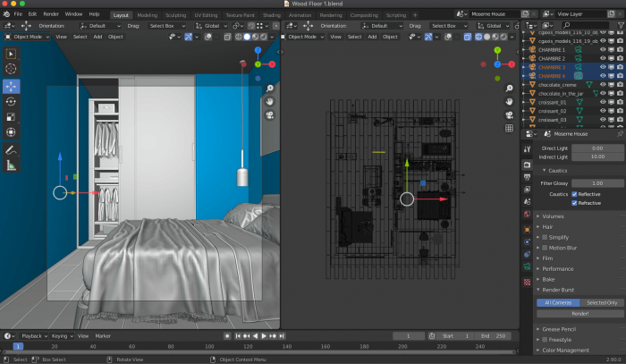Choose the Scale tool in left toolbar
This screenshot has width=626, height=364.
click(x=11, y=117)
